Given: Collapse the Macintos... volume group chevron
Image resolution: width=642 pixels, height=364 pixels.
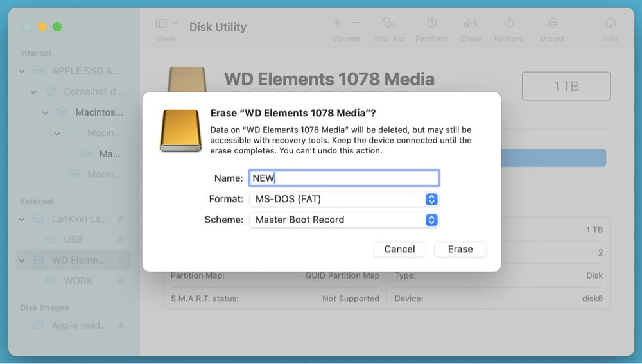Looking at the screenshot, I should (x=46, y=112).
